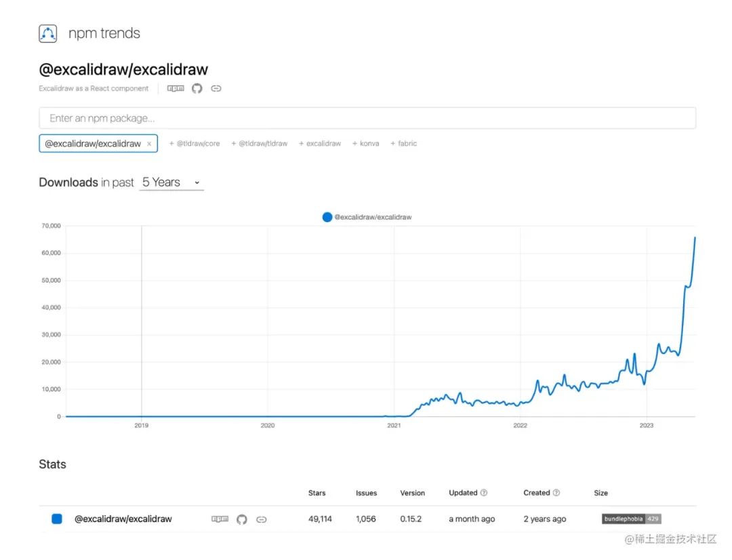732x560 pixels.
Task: Open the bundlephobia size badge
Action: (631, 519)
